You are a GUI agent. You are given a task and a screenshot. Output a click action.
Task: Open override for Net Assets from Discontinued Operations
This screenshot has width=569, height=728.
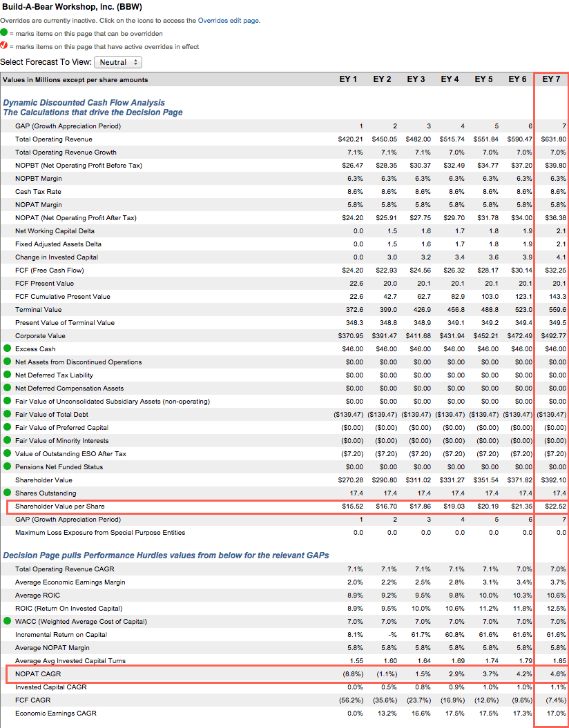click(7, 362)
